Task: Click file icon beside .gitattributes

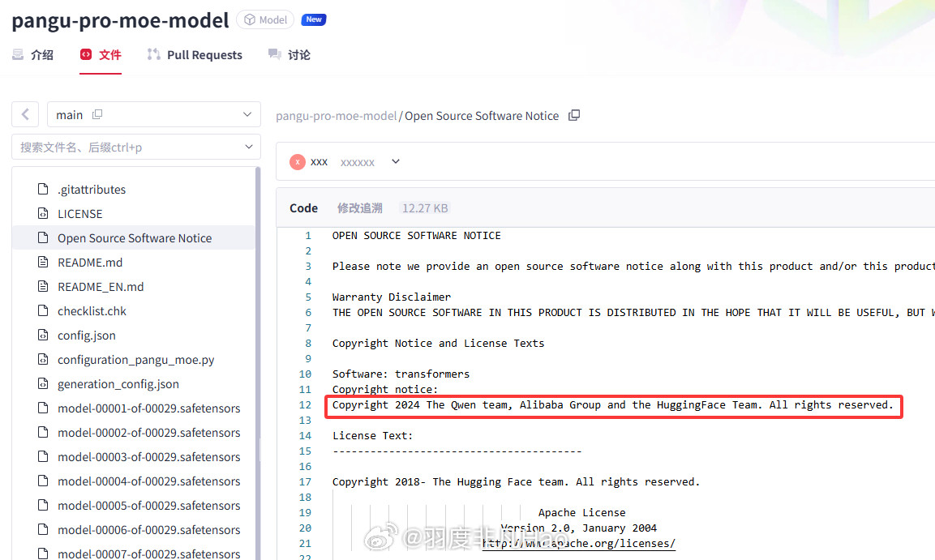Action: 43,189
